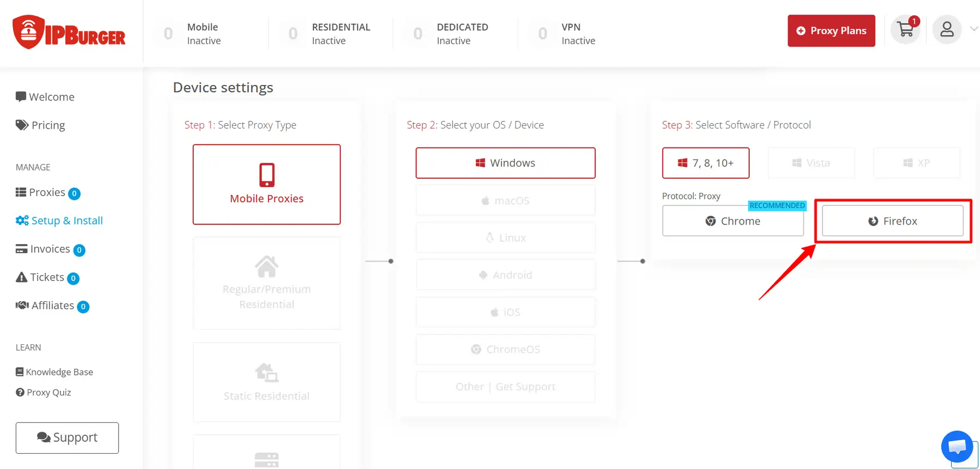Viewport: 980px width, 469px height.
Task: Click the Proxy Plans button
Action: click(x=831, y=31)
